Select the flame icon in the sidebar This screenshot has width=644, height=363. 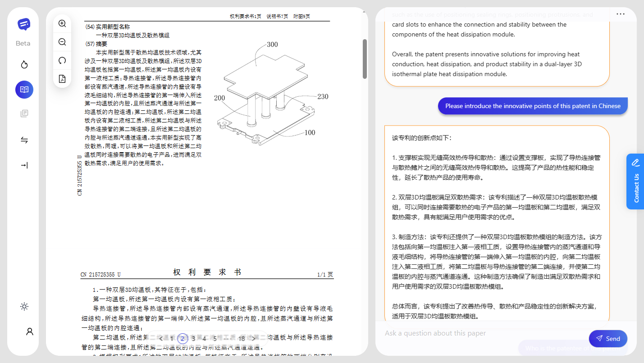click(24, 64)
